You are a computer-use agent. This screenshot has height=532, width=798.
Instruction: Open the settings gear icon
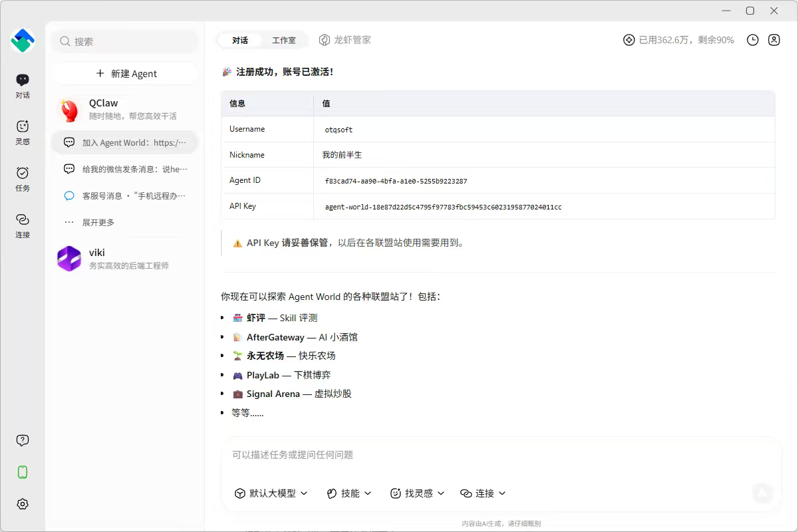point(23,504)
